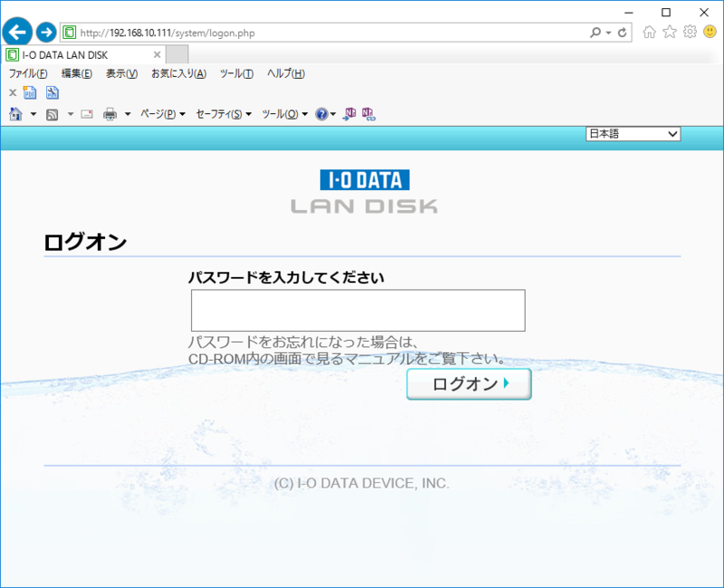Expand the help dropdown arrow

(x=333, y=114)
